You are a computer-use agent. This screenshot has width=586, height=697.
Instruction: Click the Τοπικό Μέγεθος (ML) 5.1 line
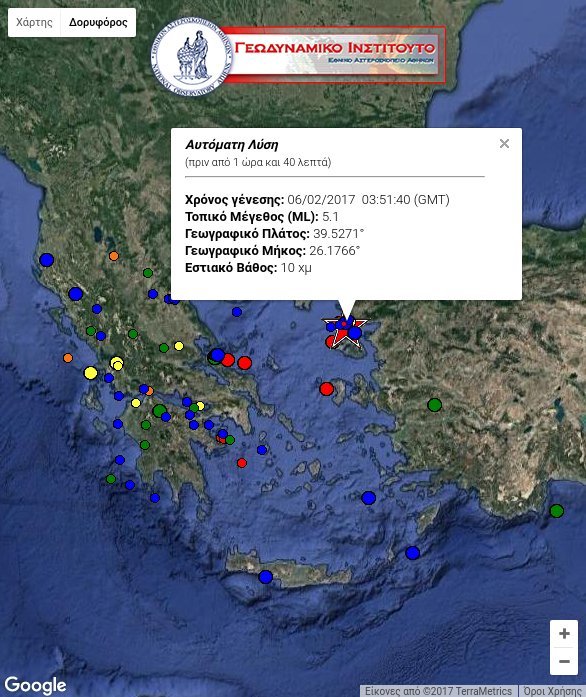click(262, 217)
